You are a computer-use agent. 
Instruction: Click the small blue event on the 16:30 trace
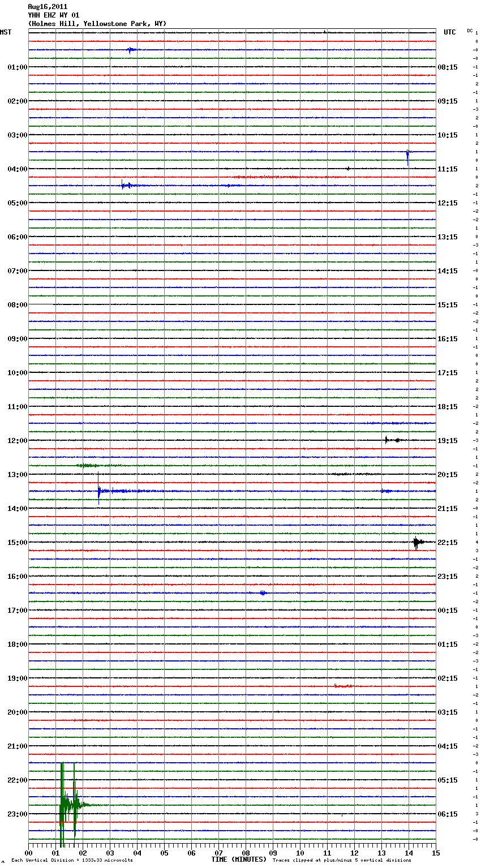pyautogui.click(x=263, y=593)
